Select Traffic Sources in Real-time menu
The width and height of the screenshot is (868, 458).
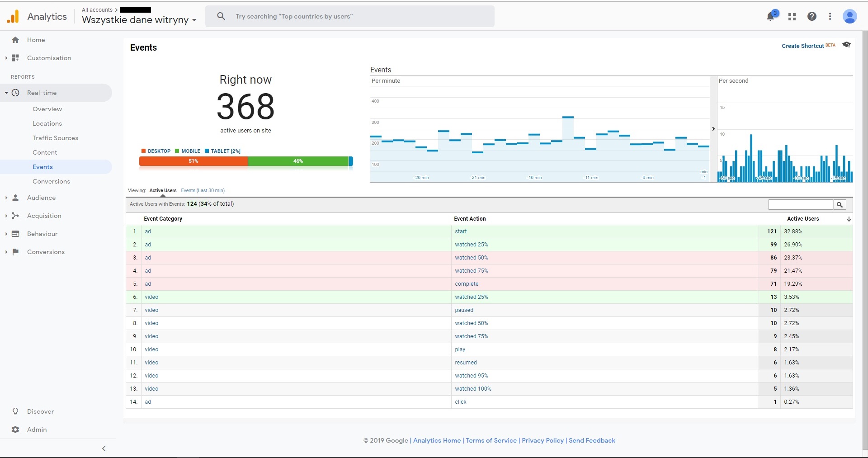pos(55,138)
